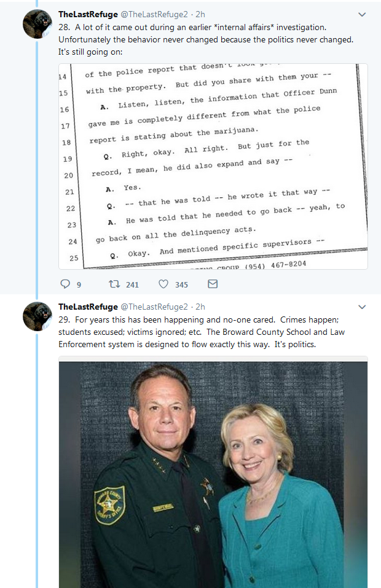Open the TheLastRefuge name on tweet 29
The image size is (381, 588).
point(88,307)
